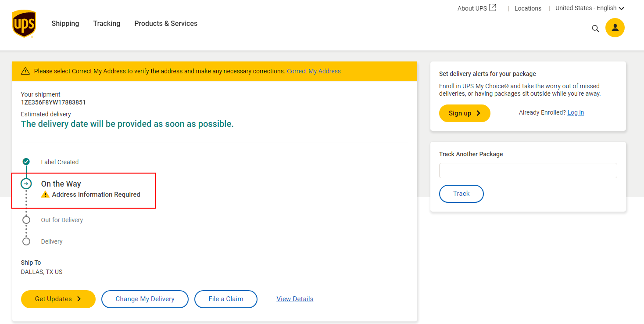644x324 pixels.
Task: Click the File a Claim button
Action: click(x=225, y=299)
